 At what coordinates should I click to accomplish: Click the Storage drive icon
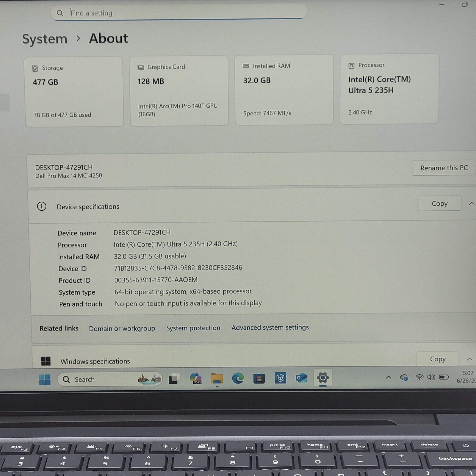click(35, 68)
